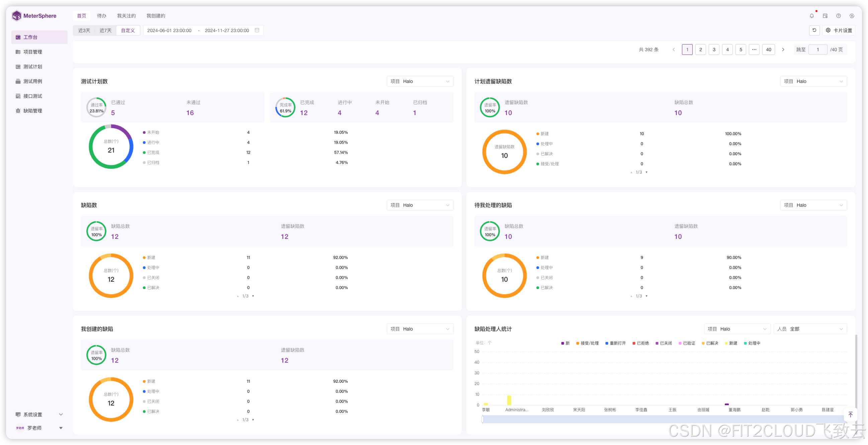Go to the next page with the right arrow

[783, 50]
